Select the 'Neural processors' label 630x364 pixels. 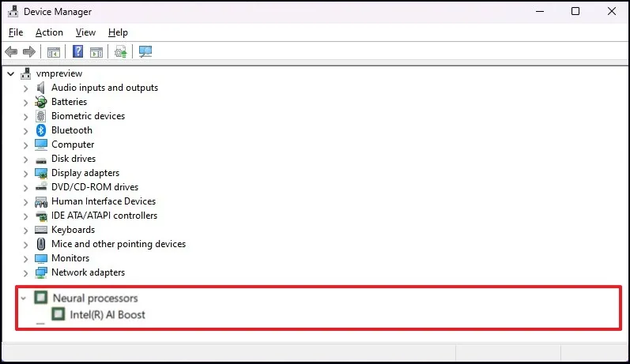pyautogui.click(x=95, y=298)
